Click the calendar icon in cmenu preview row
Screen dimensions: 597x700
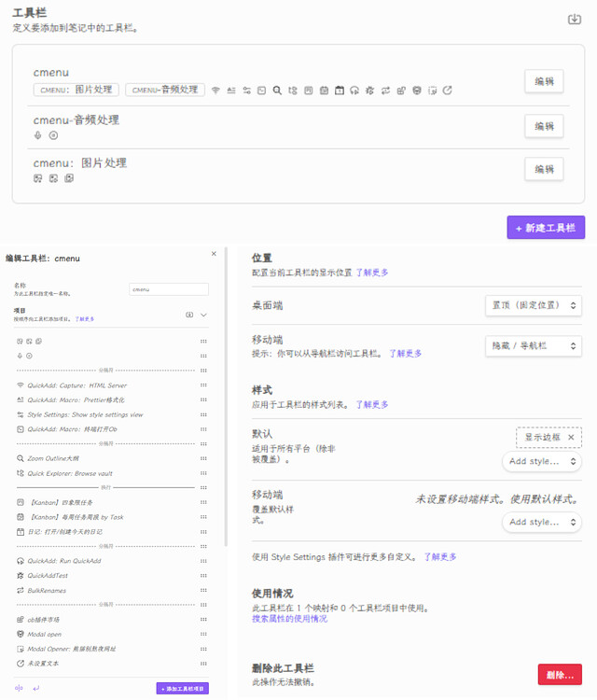[x=340, y=91]
